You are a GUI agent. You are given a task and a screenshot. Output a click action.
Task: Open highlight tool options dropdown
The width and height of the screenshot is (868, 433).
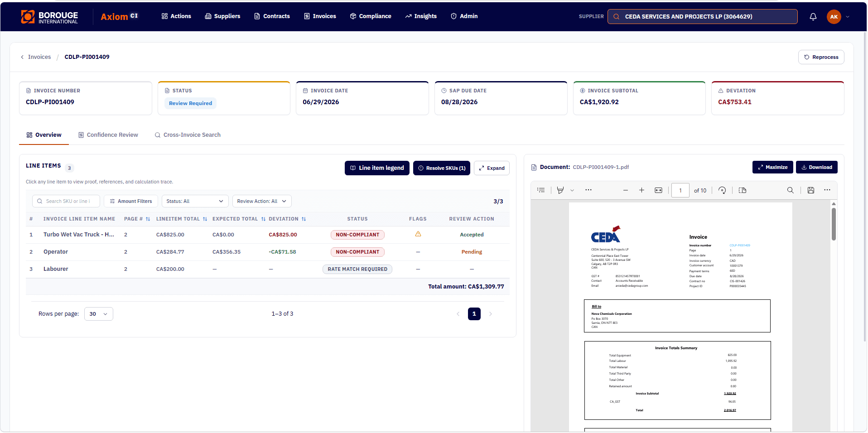point(572,190)
